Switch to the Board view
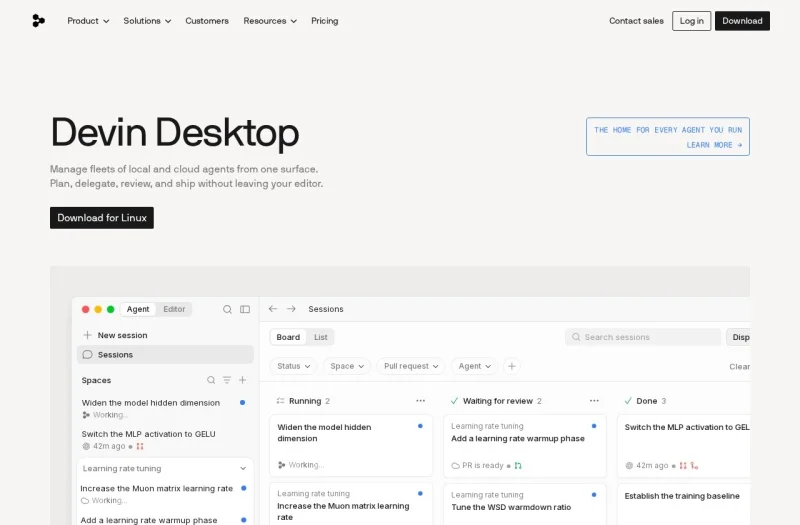Image resolution: width=800 pixels, height=525 pixels. tap(288, 337)
